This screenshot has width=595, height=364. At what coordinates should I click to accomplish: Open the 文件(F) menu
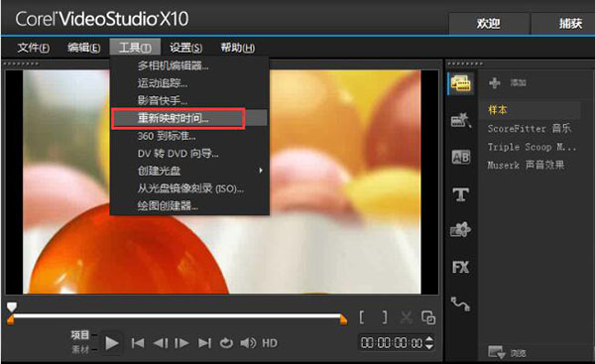tap(33, 48)
